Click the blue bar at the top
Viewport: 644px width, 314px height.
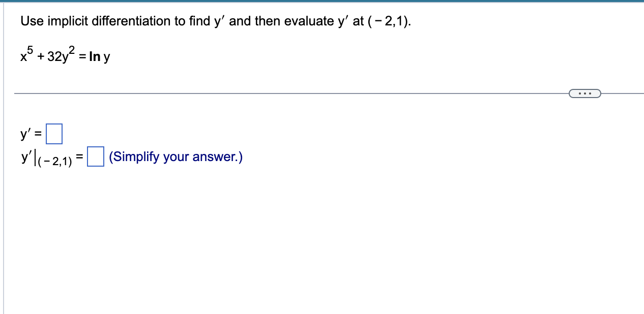pos(322,2)
